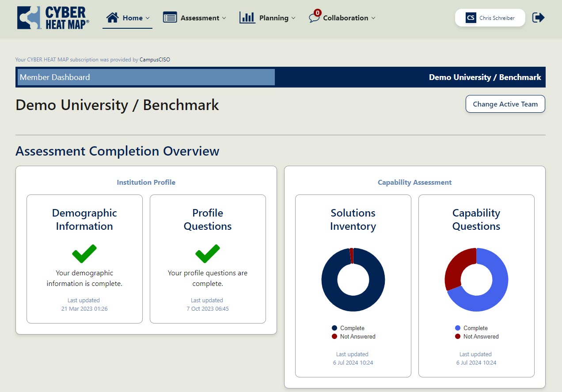Open the Capability Questions card title

pyautogui.click(x=476, y=220)
